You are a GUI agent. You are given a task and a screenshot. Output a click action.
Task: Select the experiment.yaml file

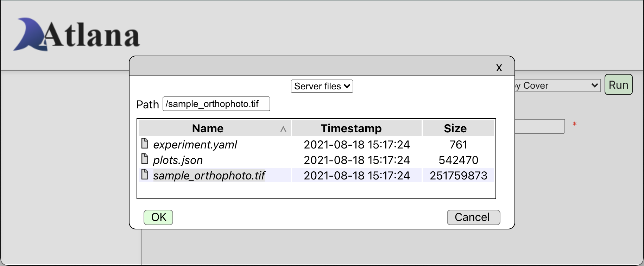point(195,145)
